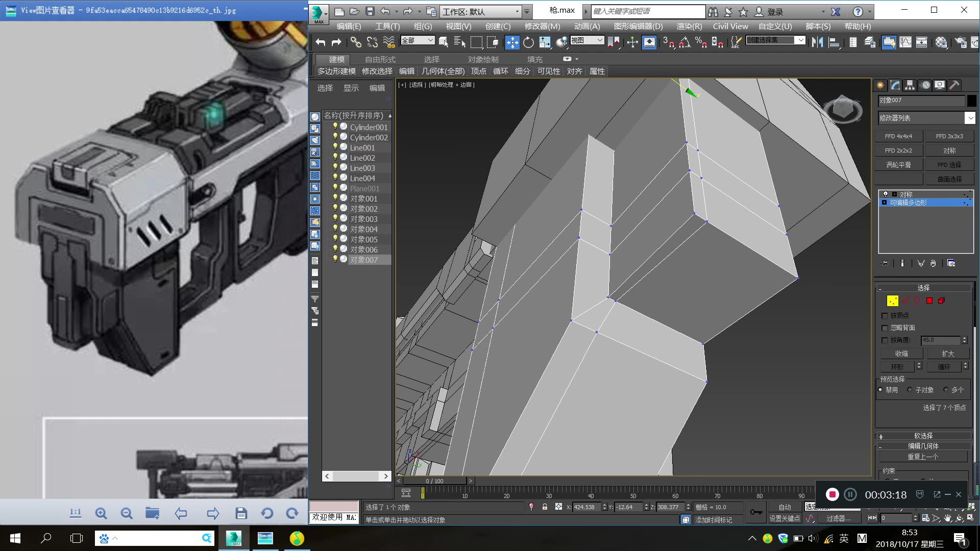The width and height of the screenshot is (980, 551).
Task: Open the 工作区:默认 workspace dropdown
Action: (517, 11)
